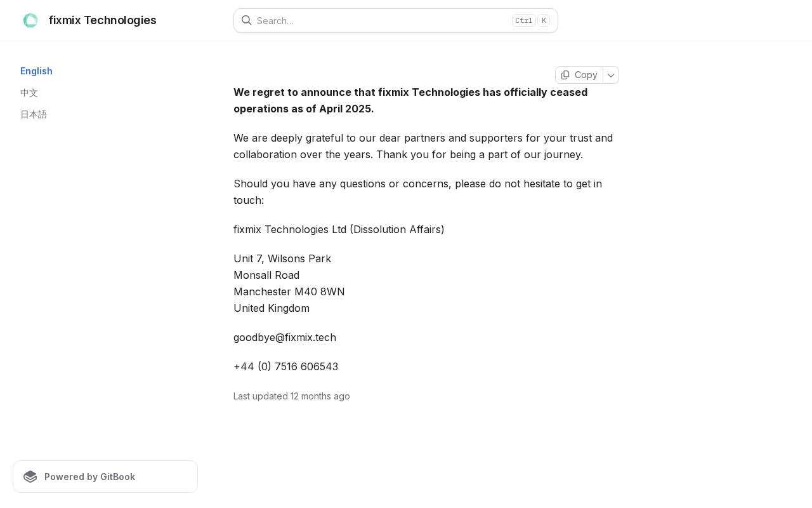Screen dimensions: 812x508
Task: Click the fixmix Technologies site title
Action: 102,20
